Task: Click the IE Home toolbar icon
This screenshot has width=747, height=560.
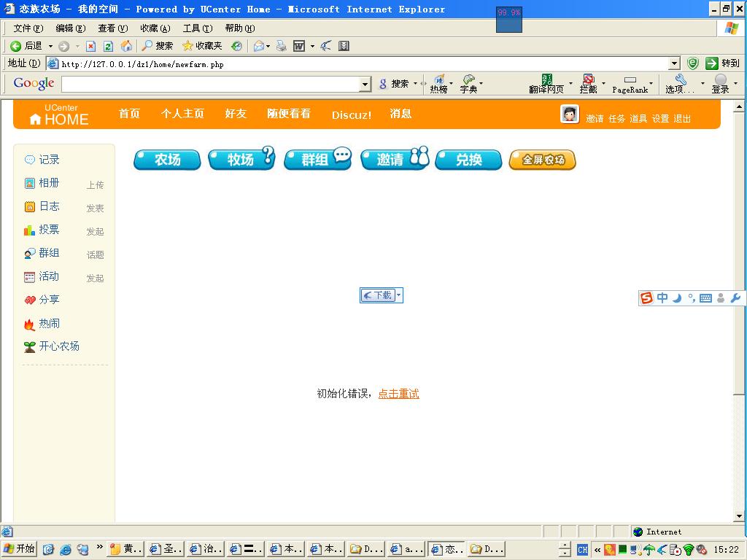Action: point(126,46)
